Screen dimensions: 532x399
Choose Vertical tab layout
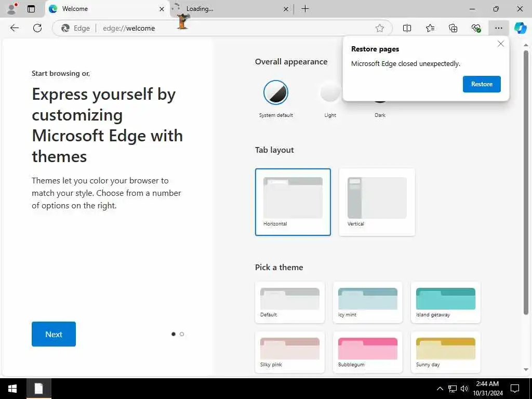click(x=377, y=202)
